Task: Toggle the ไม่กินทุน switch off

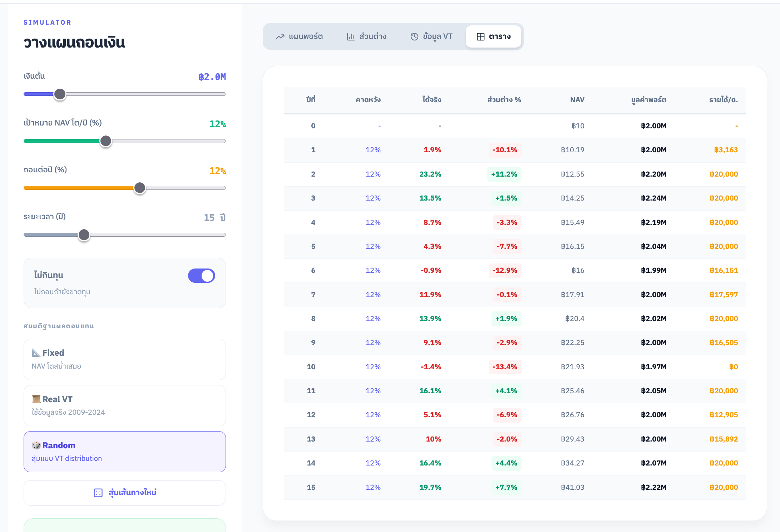Action: point(201,276)
